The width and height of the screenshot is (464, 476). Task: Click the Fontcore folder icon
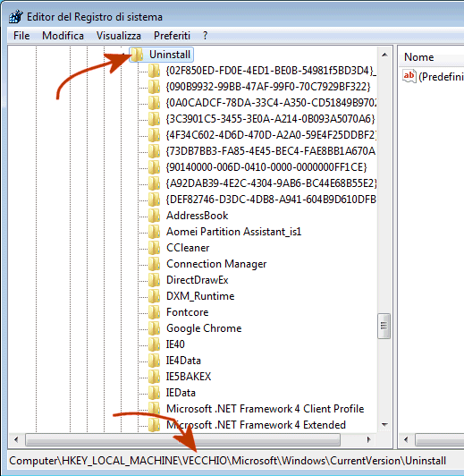point(155,312)
